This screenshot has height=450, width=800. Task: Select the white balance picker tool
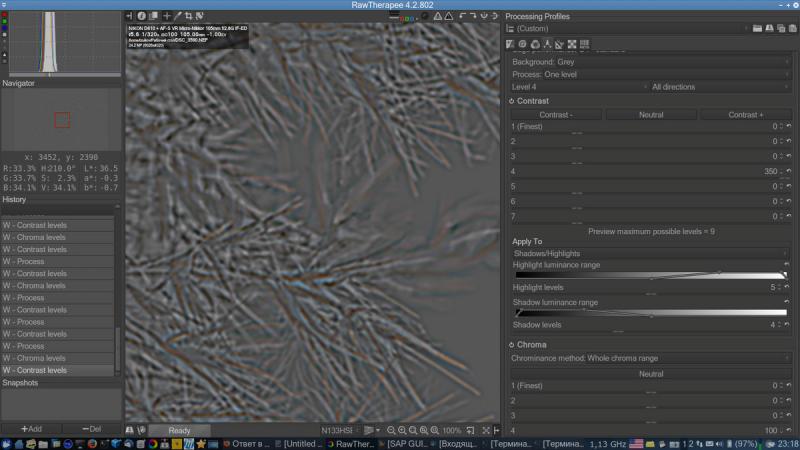pos(178,16)
